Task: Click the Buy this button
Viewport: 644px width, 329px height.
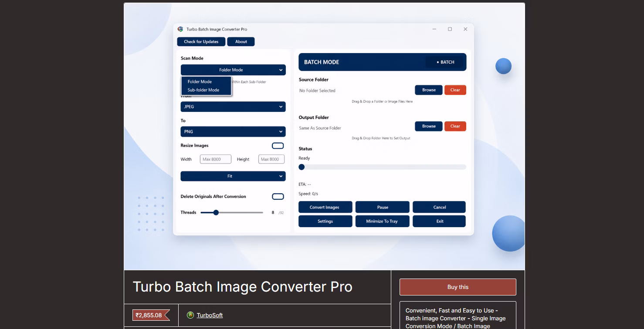Action: (458, 287)
